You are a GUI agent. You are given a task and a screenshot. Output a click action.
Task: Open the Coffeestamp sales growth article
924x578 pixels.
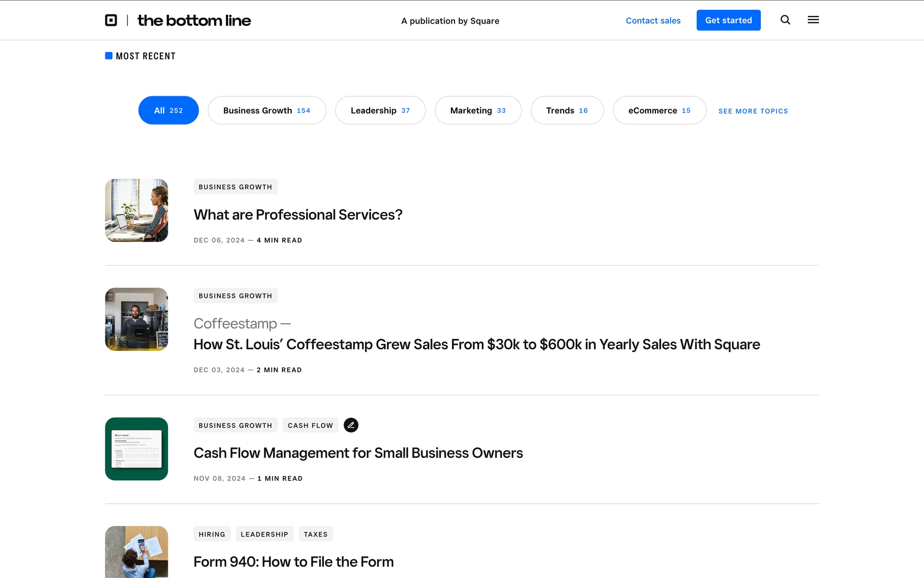476,344
